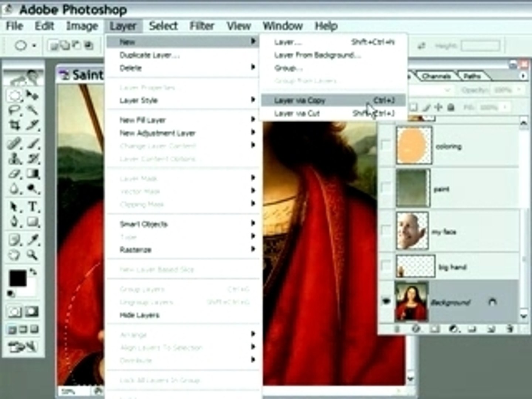
Task: Select the Lasso tool
Action: [15, 110]
